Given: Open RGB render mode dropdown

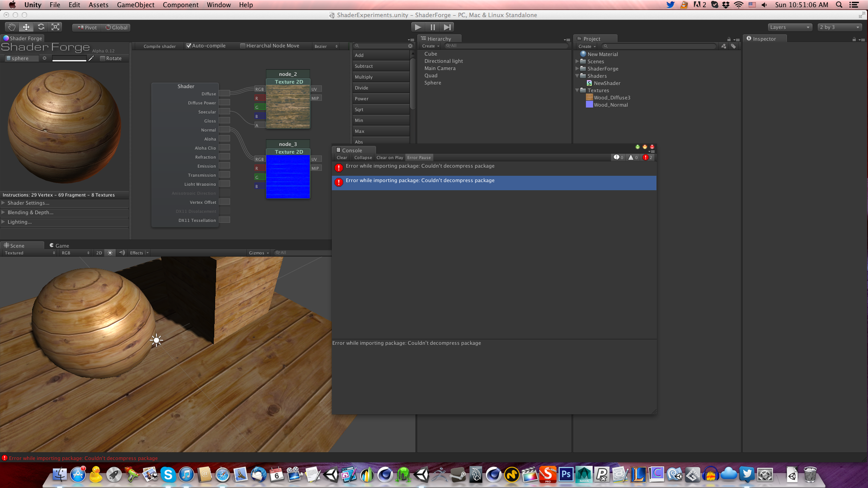Looking at the screenshot, I should [x=75, y=253].
